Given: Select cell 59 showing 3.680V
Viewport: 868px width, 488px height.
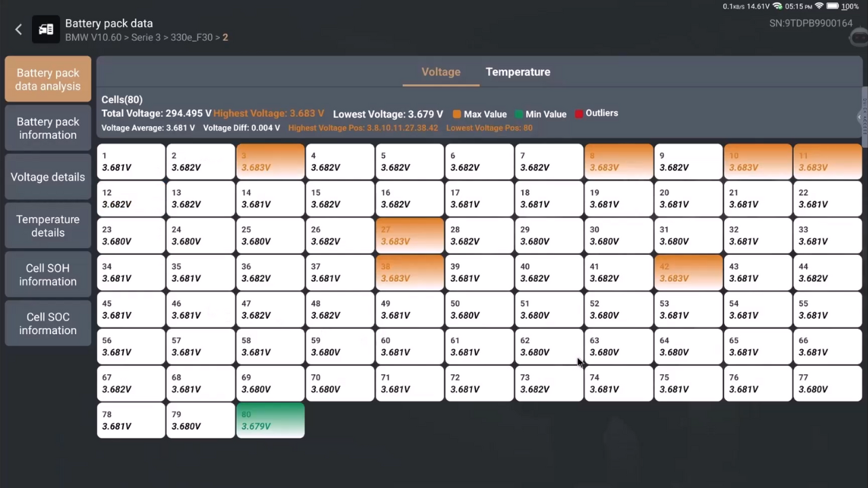Looking at the screenshot, I should 340,346.
